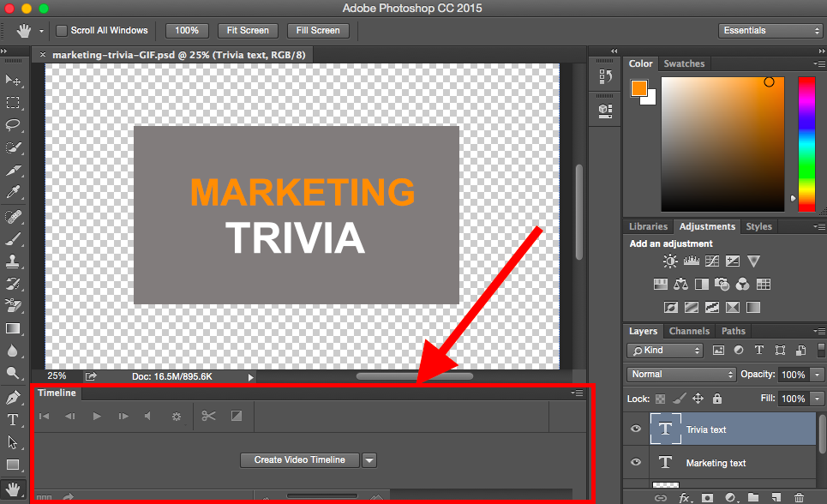Expand the timeline type dropdown arrow

pos(369,460)
